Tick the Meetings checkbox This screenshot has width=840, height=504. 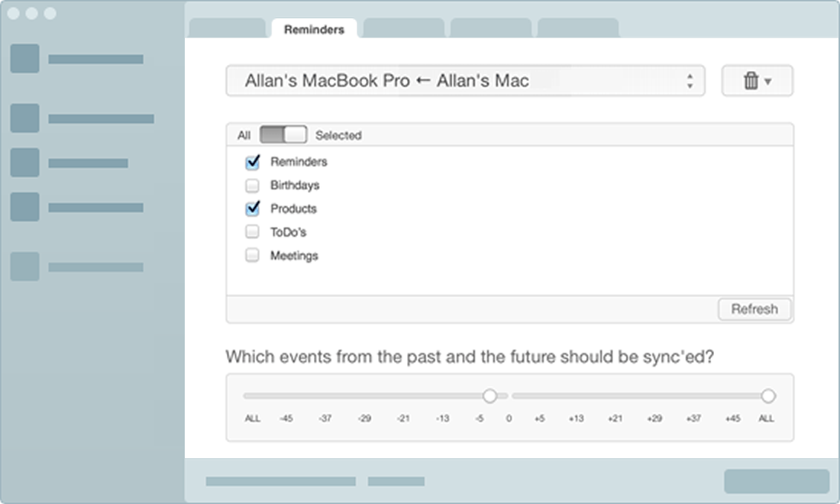coord(252,256)
